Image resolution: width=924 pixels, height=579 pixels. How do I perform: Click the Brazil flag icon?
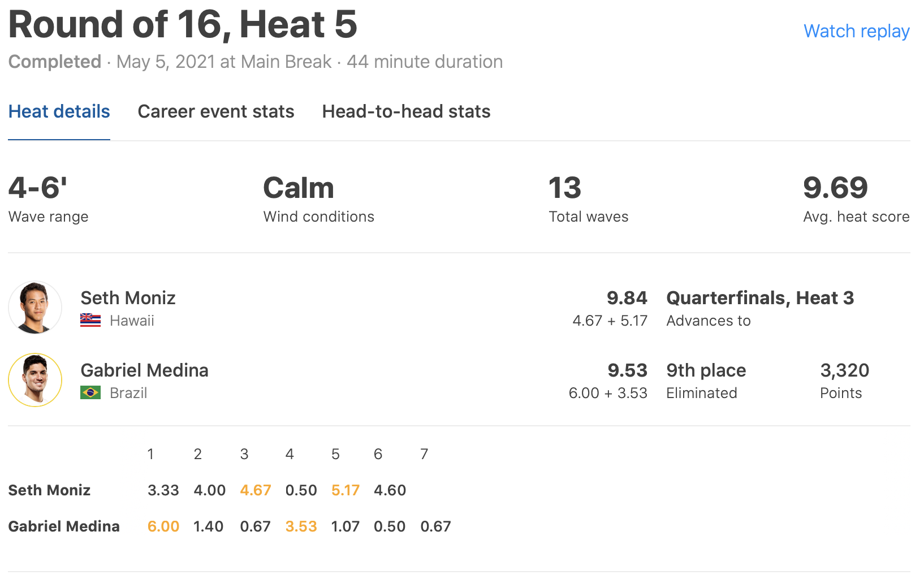90,392
